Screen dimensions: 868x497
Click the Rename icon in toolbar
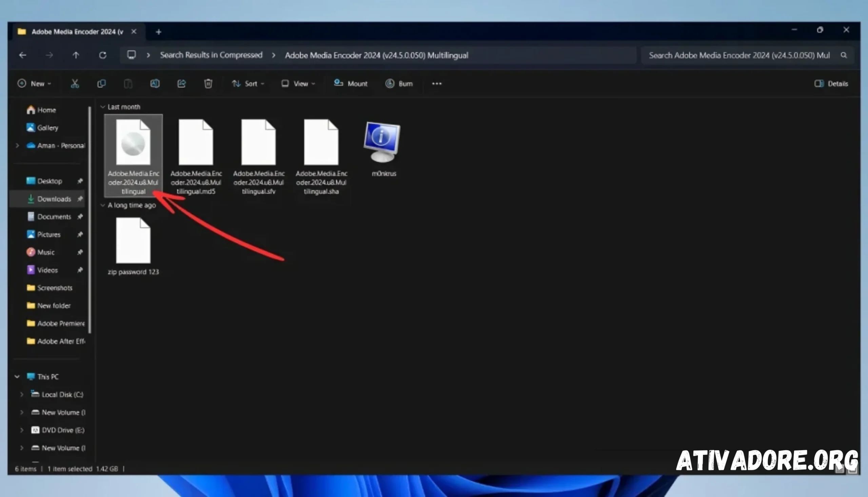point(155,84)
